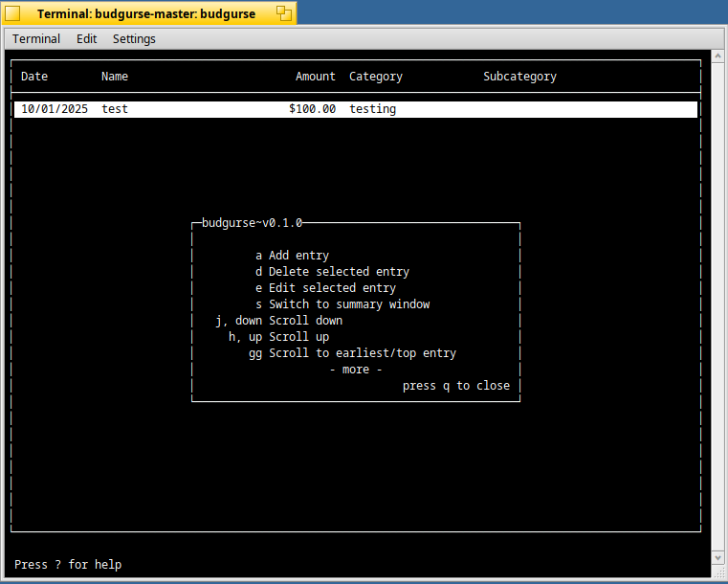728x584 pixels.
Task: Open the Settings menu
Action: coord(134,39)
